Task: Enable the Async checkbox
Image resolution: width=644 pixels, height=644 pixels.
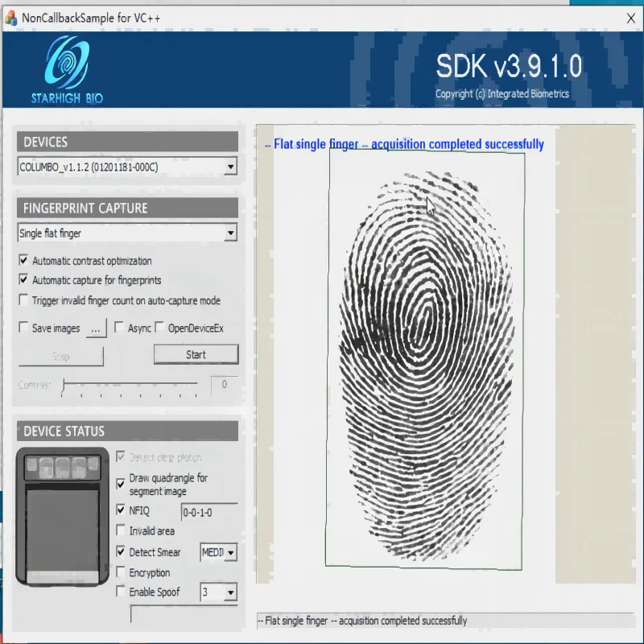Action: (x=119, y=328)
